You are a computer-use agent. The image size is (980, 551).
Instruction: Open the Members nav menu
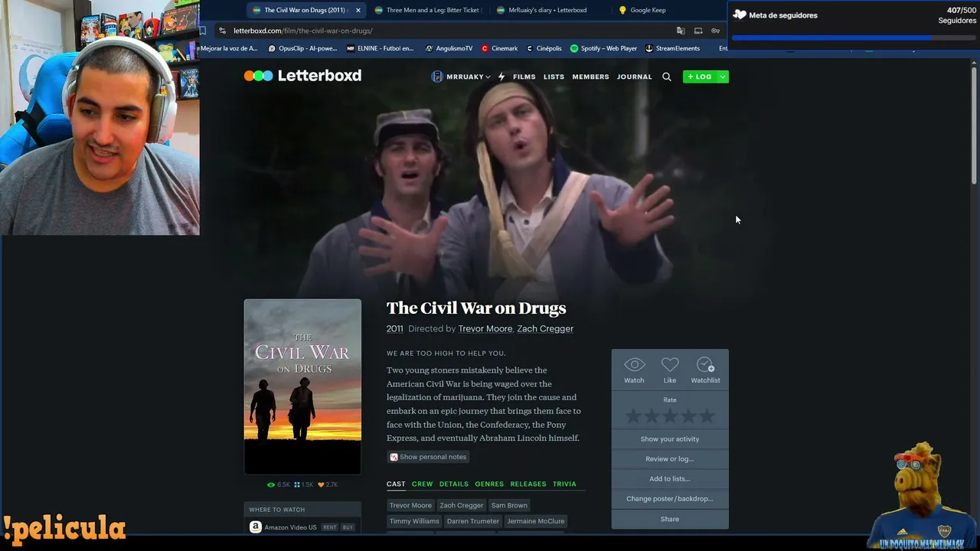point(590,77)
